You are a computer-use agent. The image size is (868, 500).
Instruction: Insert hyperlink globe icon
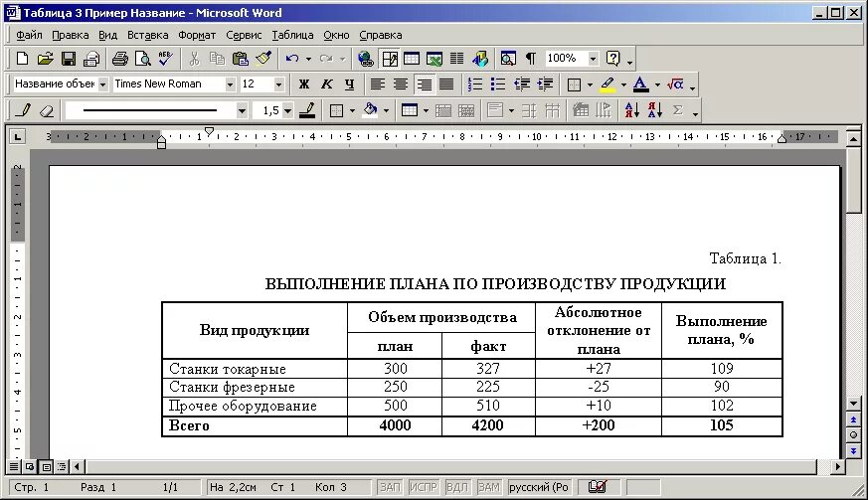365,58
